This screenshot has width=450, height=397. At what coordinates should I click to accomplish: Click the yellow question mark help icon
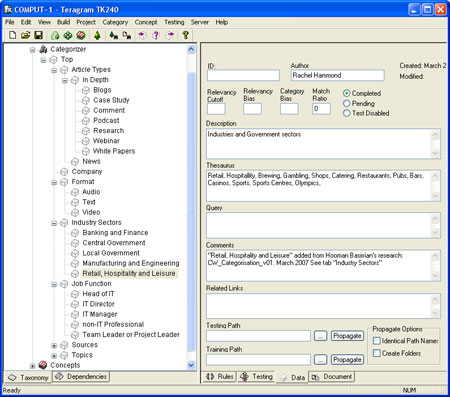point(185,35)
